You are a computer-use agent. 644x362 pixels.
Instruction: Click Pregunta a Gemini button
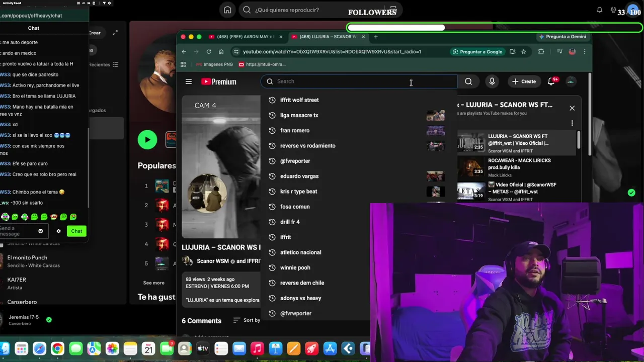tap(562, 37)
